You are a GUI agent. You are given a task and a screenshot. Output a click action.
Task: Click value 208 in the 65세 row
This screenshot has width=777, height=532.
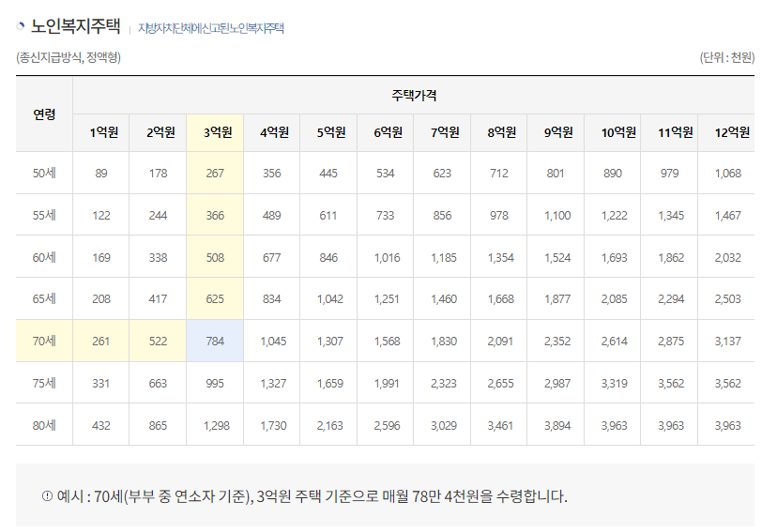(x=101, y=299)
